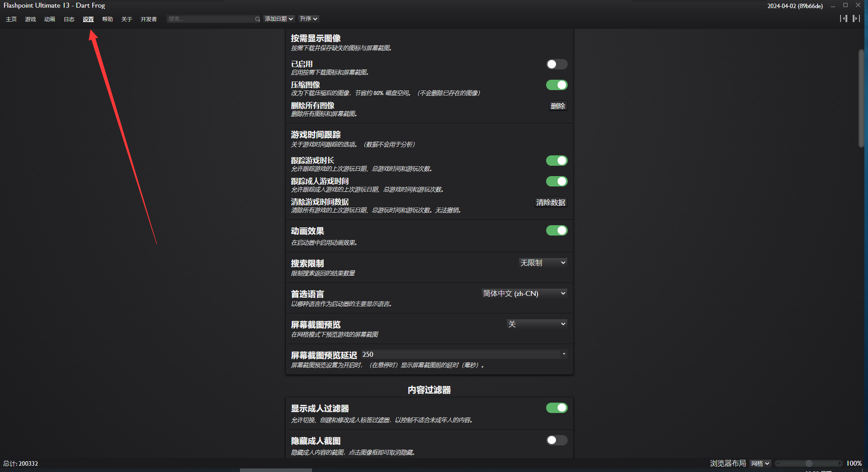Disable 跟踪游戏时长 switch
Image resolution: width=868 pixels, height=472 pixels.
(557, 161)
